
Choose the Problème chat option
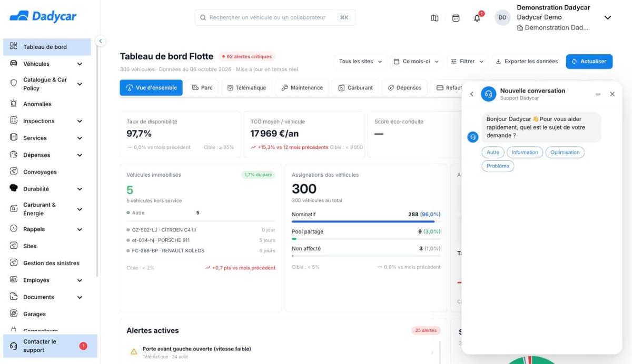pos(498,166)
